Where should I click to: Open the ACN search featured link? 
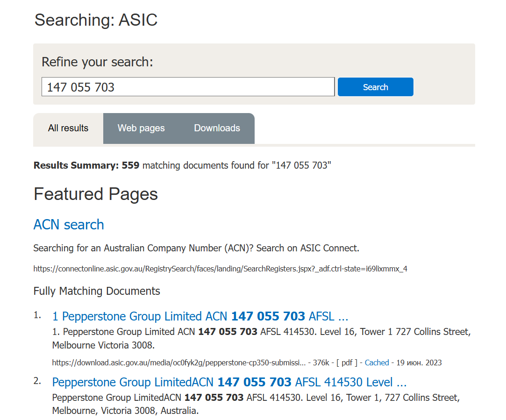point(69,225)
